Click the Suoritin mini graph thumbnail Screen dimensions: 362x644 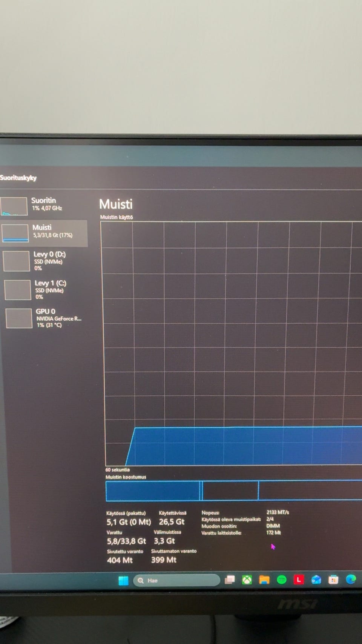(14, 206)
